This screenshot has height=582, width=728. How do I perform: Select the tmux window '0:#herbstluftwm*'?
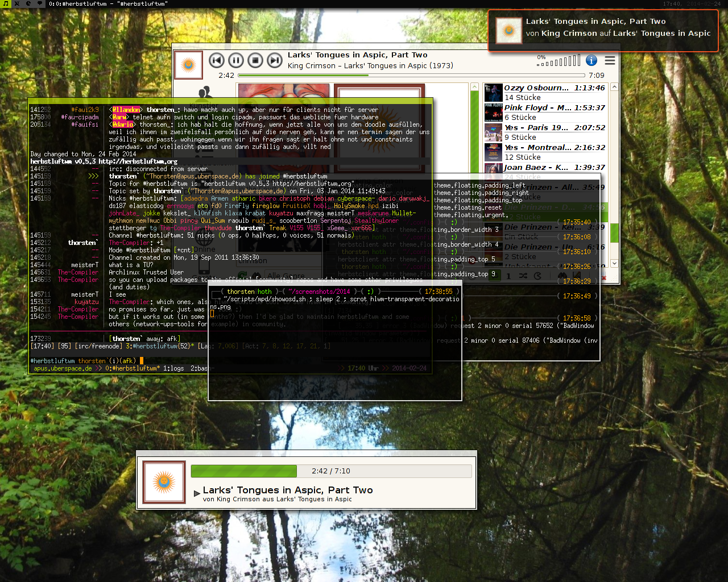tap(133, 368)
